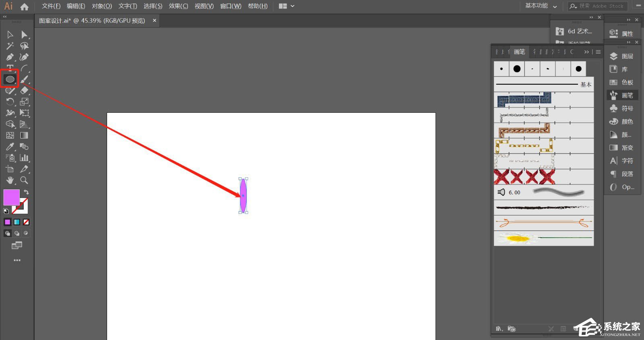Choose the Hand tool

[10, 180]
